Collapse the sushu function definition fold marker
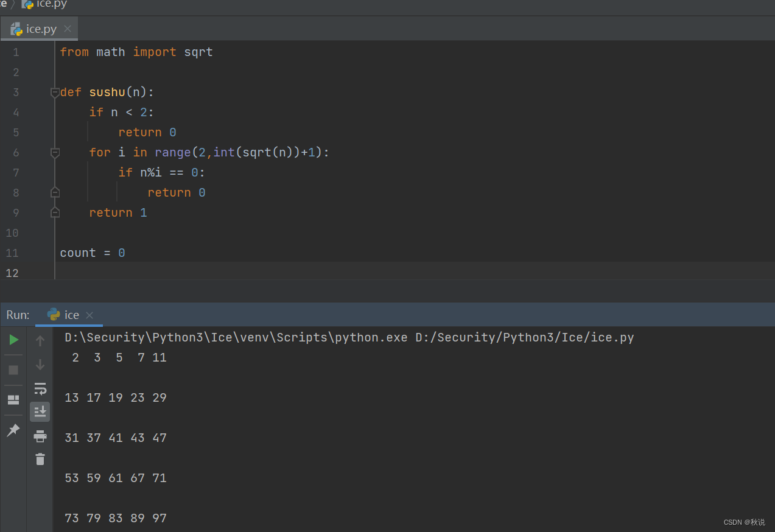The height and width of the screenshot is (532, 775). [x=55, y=93]
